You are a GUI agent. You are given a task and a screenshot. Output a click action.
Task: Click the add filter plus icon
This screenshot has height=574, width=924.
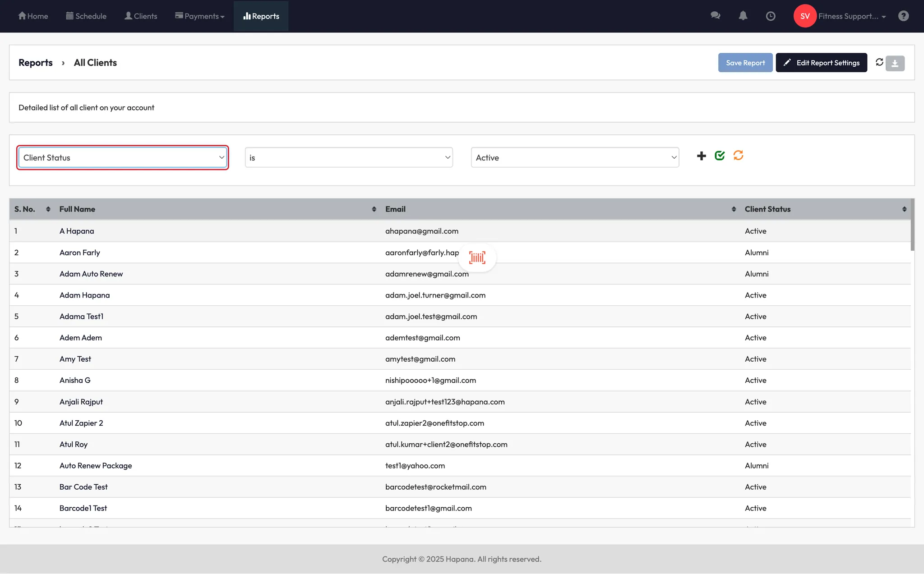[x=701, y=156]
